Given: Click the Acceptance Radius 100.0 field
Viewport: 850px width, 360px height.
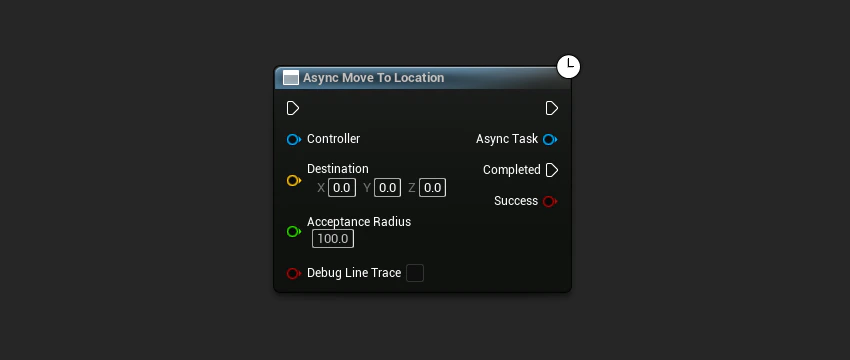Looking at the screenshot, I should 333,239.
